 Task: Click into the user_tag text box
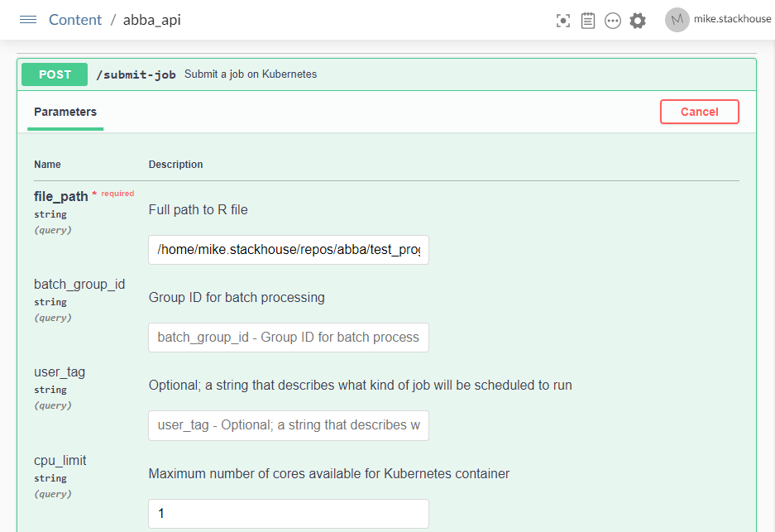point(288,425)
